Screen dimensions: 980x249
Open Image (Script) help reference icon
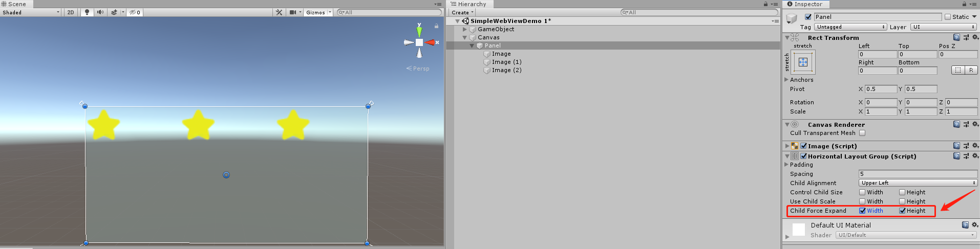tap(956, 146)
